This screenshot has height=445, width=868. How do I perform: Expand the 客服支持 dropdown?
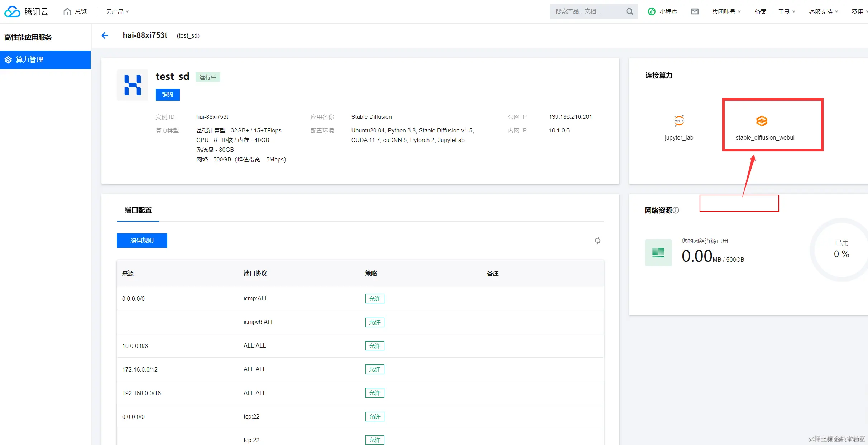pos(823,12)
